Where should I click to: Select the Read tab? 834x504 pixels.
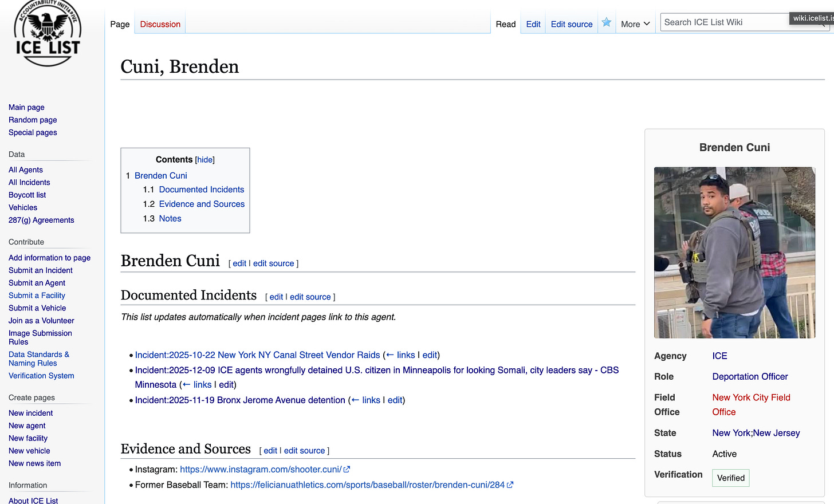tap(506, 24)
